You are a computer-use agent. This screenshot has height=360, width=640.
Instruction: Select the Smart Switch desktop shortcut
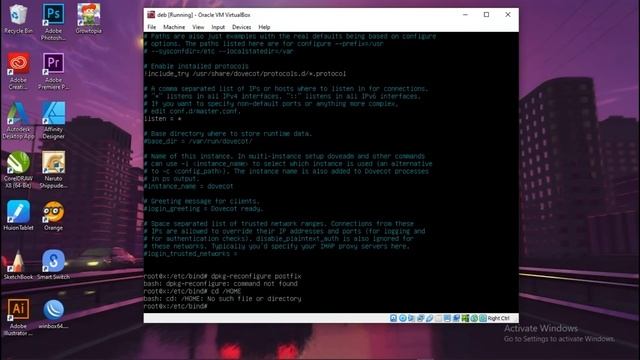coord(53,264)
